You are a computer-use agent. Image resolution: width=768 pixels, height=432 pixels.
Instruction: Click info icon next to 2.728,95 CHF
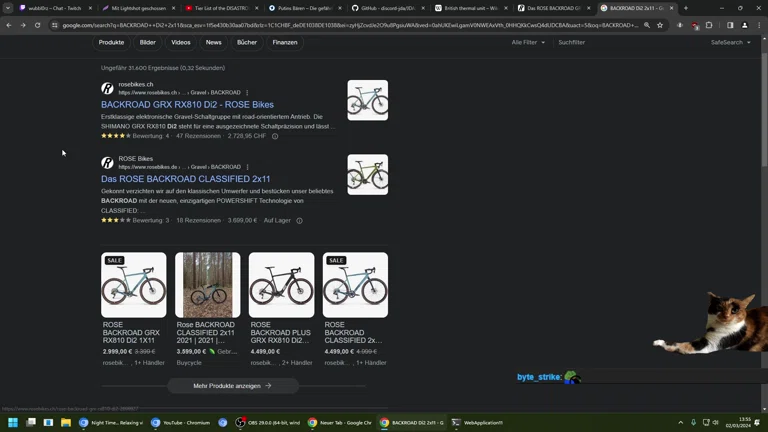[275, 136]
